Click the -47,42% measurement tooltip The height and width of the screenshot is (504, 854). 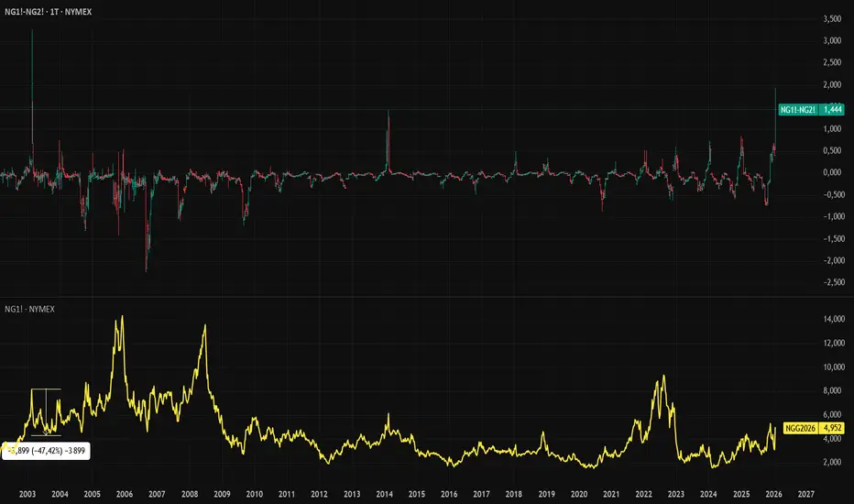[47, 451]
